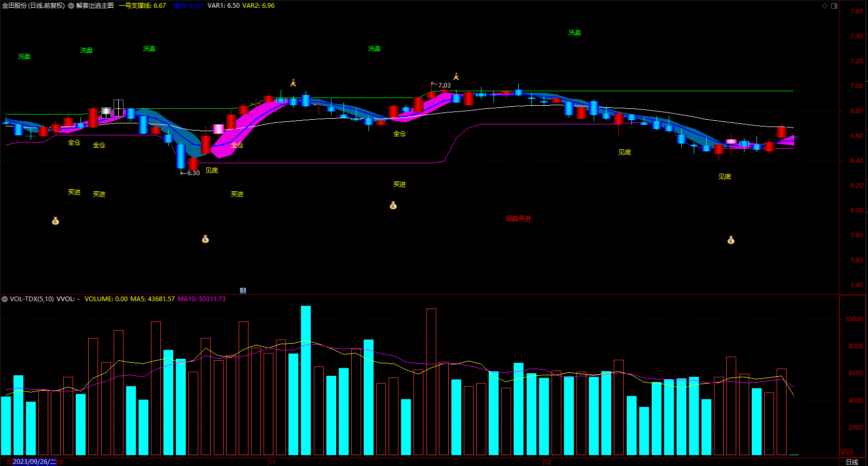Toggle the side panel icon at top-right
Screen dimensions: 868x466
coord(834,6)
